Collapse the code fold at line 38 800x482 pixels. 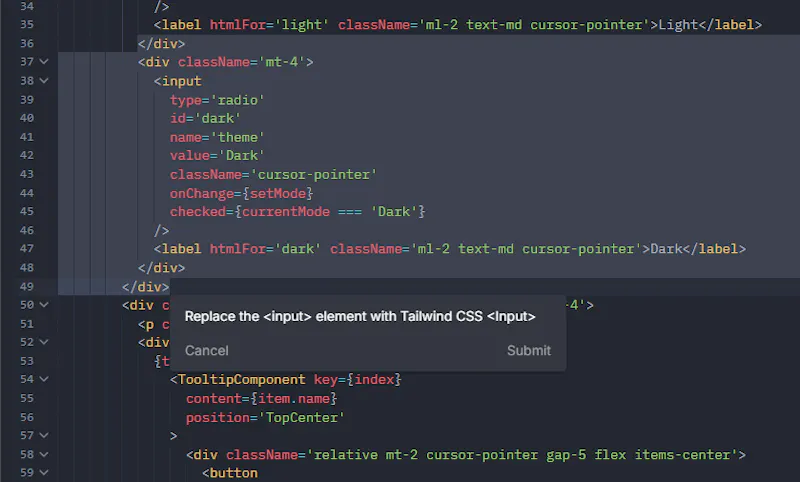click(x=44, y=81)
